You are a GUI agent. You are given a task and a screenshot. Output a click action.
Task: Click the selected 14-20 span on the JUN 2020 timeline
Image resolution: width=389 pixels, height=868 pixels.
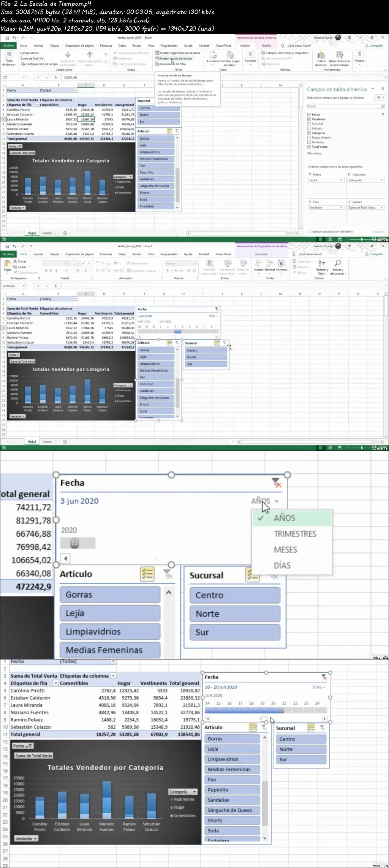(x=244, y=710)
